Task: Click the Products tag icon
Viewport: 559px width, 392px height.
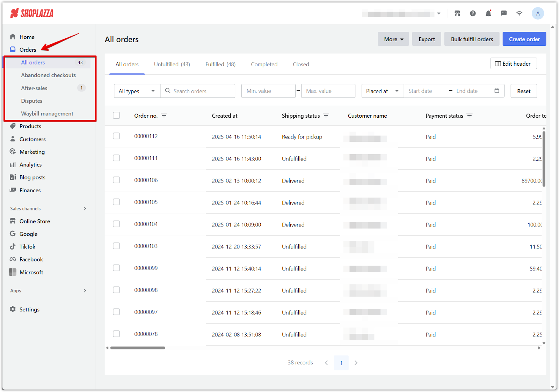Action: (x=13, y=126)
